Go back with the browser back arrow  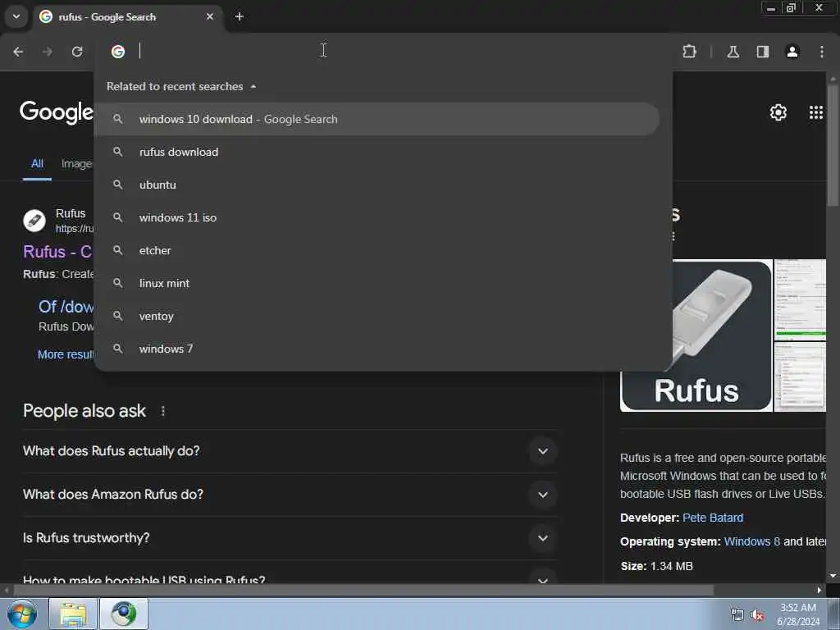click(x=18, y=52)
